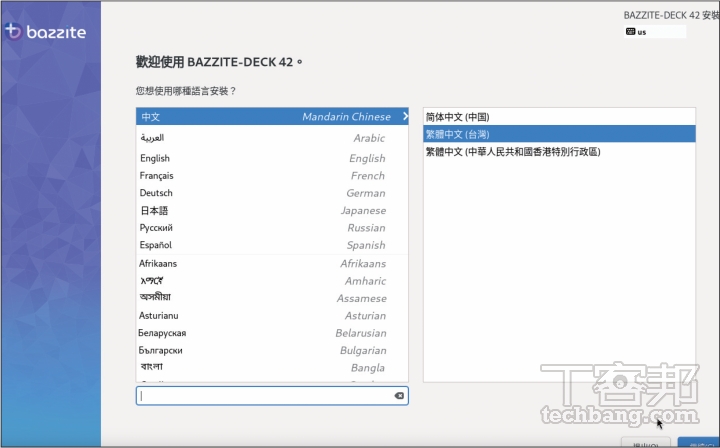Choose the Assamese language row
Image resolution: width=720 pixels, height=448 pixels.
pos(272,298)
